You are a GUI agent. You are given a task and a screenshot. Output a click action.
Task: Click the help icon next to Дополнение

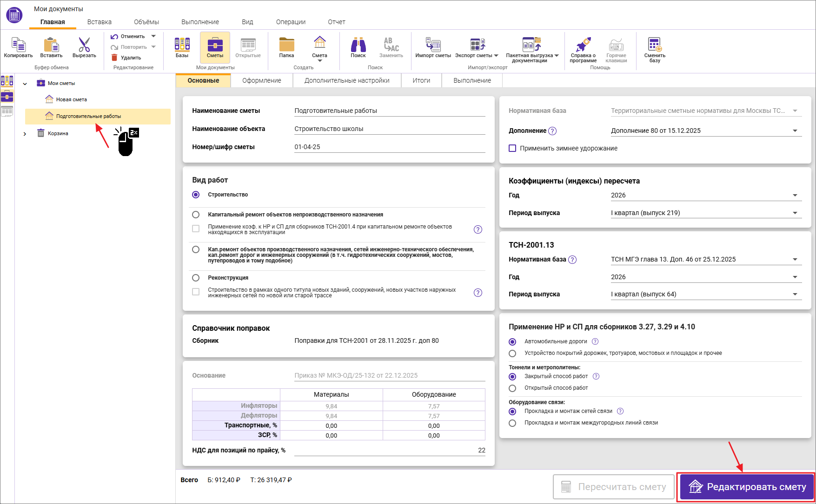[552, 131]
